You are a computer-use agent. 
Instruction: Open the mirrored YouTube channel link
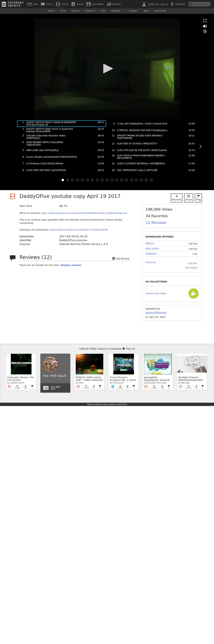84,213
